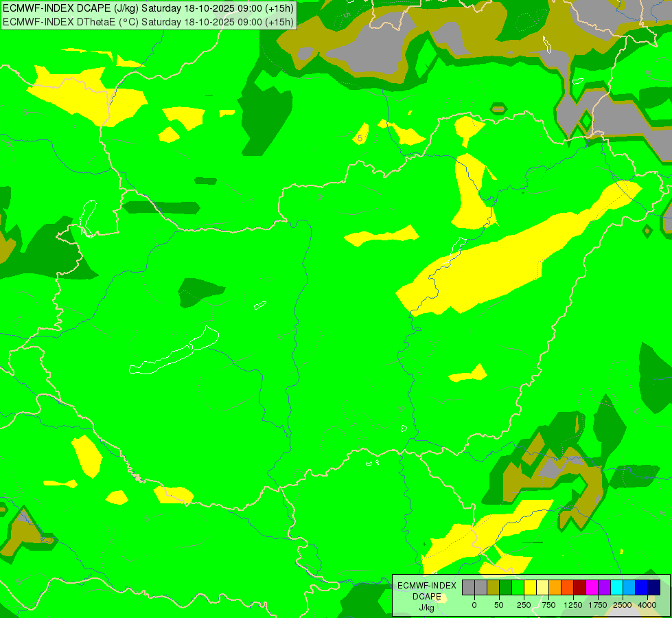The width and height of the screenshot is (672, 618).
Task: Click the dark red legend swatch after 1250
Action: click(580, 588)
